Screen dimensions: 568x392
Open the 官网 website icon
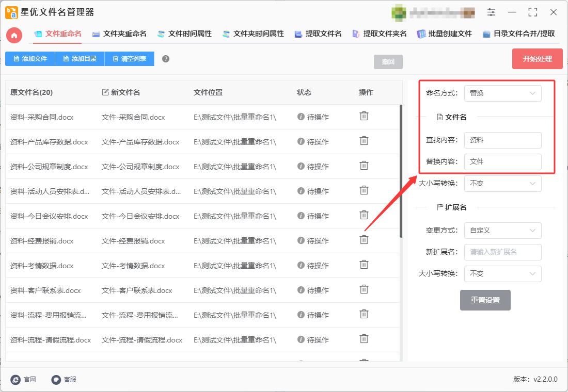point(15,379)
